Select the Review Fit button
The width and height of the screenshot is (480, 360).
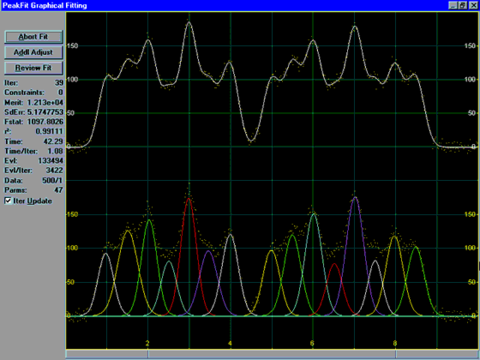(33, 68)
